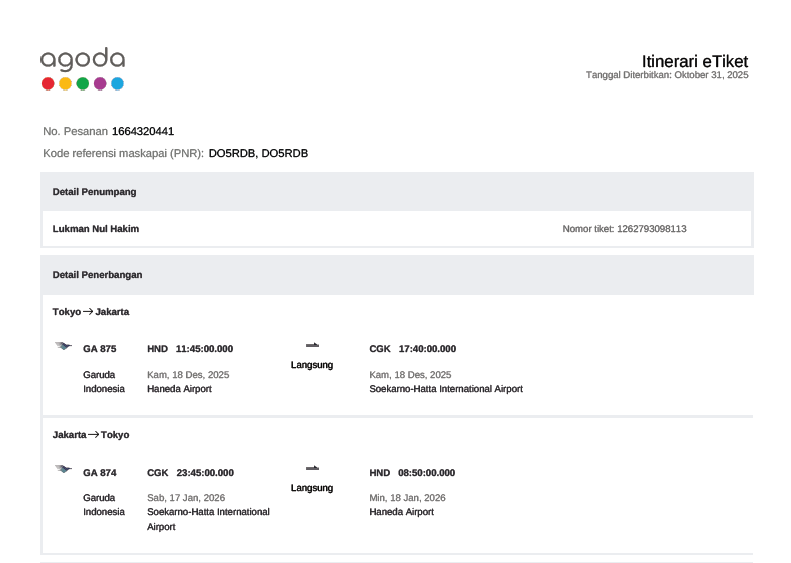The width and height of the screenshot is (791, 563).
Task: Click the plane icon above Langsung for GA 875
Action: (x=312, y=345)
